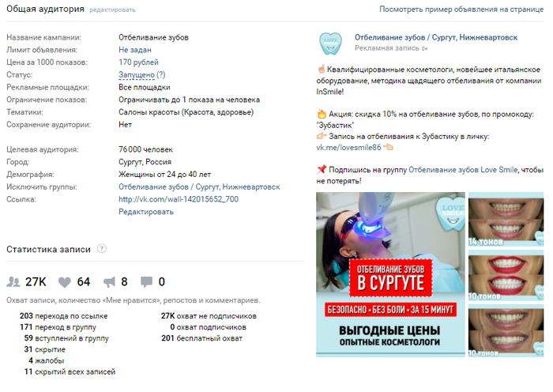Click the comments speech bubble icon

point(146,282)
